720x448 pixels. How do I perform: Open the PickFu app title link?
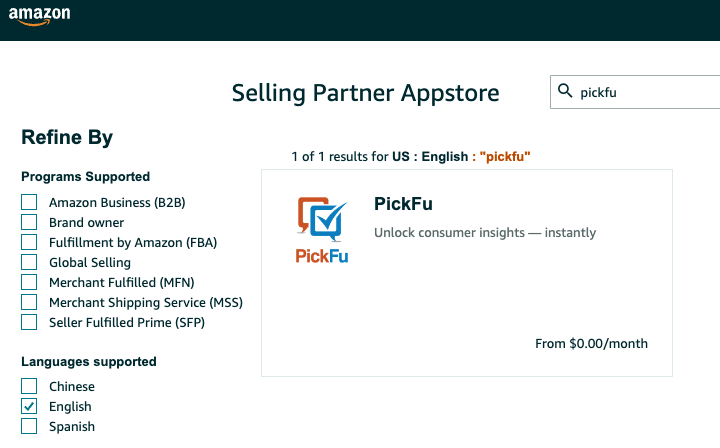click(x=403, y=204)
